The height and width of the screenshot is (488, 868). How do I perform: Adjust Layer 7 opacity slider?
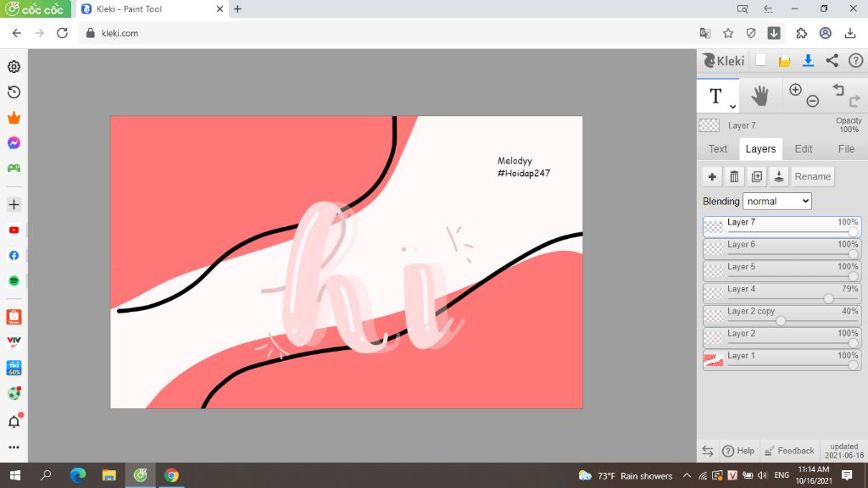[x=853, y=232]
